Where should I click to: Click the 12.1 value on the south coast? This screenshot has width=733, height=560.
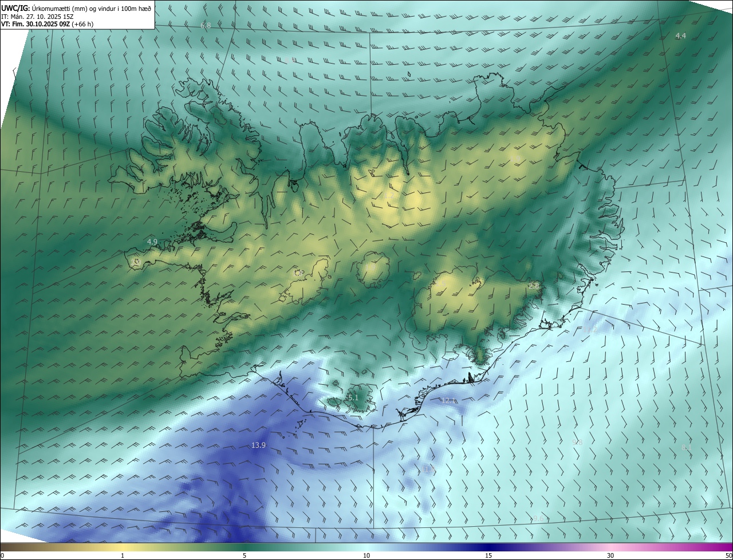(448, 401)
